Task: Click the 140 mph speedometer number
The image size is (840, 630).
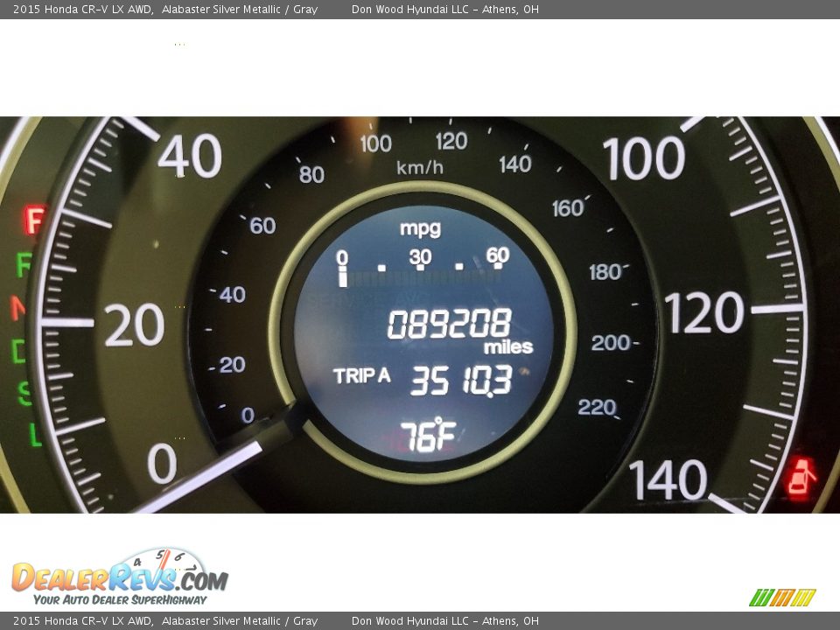Action: (668, 480)
